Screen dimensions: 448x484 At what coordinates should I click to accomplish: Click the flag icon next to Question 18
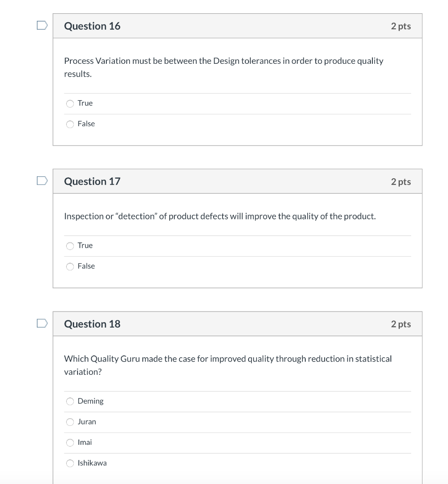[42, 323]
